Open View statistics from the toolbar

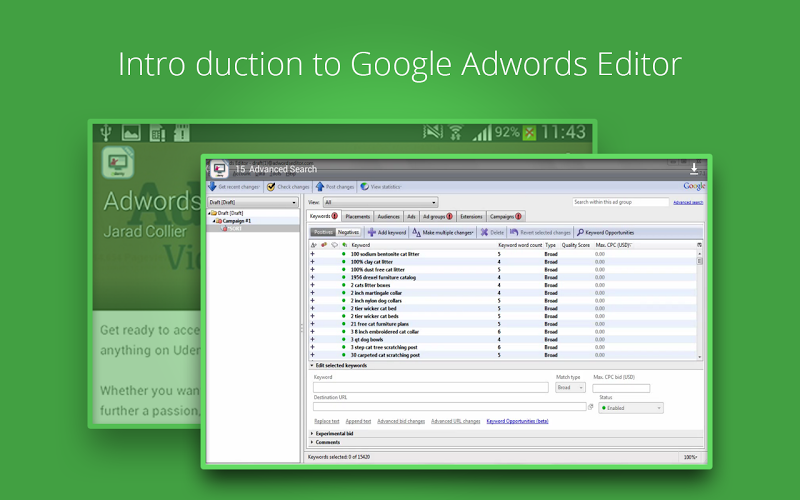pos(364,187)
